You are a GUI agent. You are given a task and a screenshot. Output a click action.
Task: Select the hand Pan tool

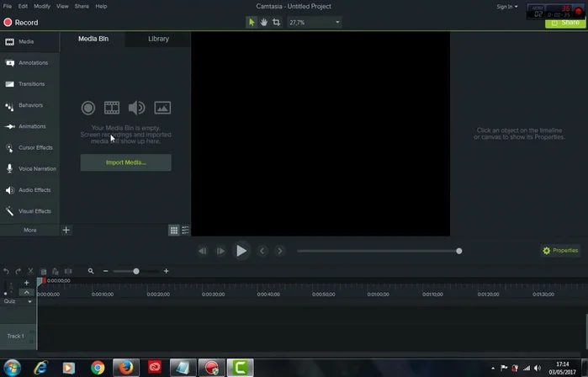264,23
